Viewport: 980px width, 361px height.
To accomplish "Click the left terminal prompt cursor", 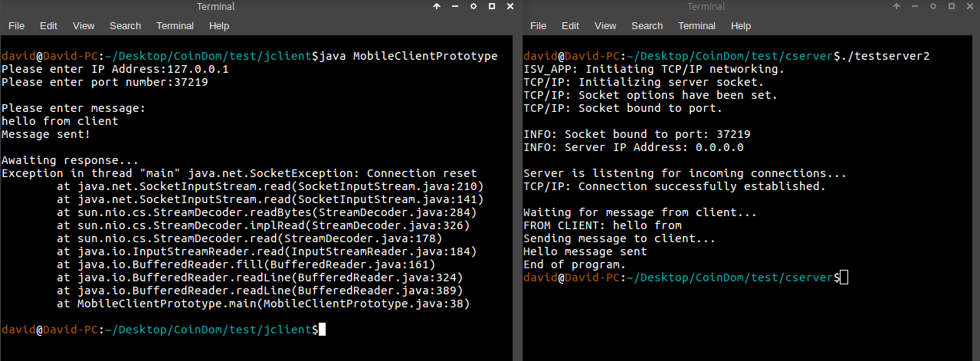I will [322, 330].
